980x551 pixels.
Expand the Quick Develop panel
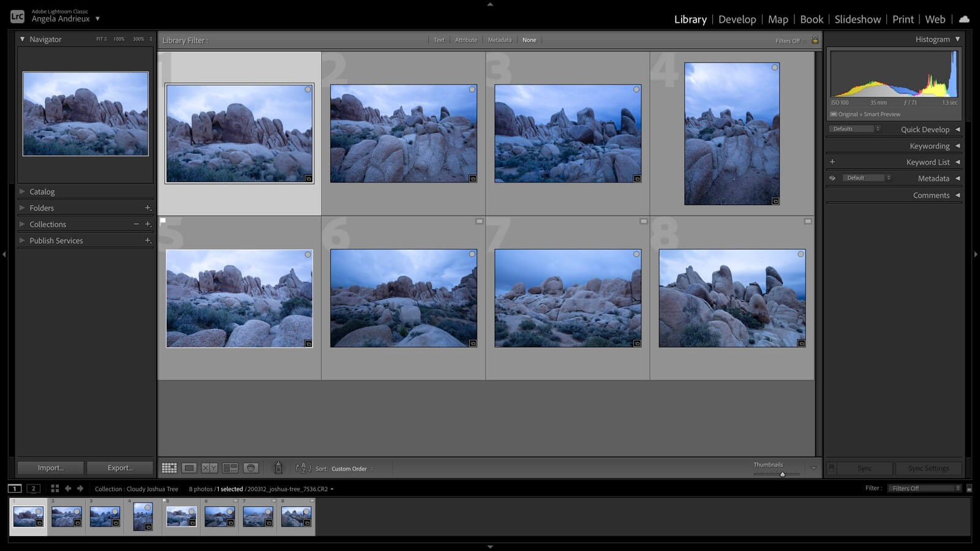click(925, 129)
